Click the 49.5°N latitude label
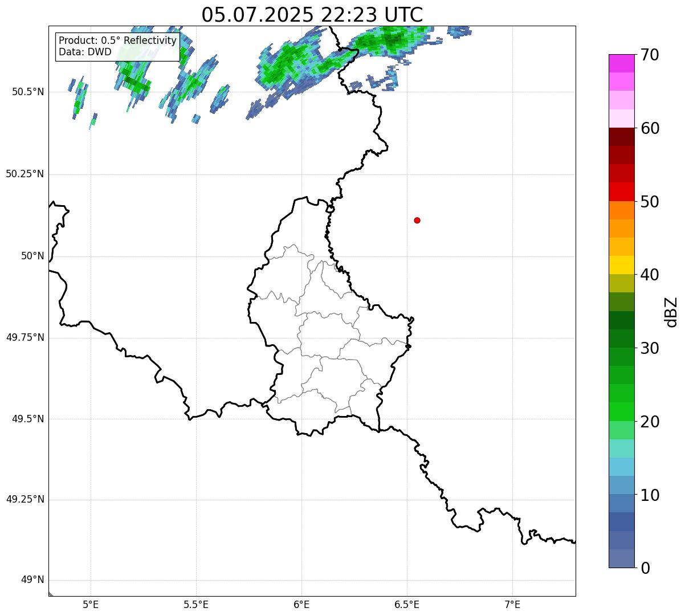The image size is (685, 616). [27, 419]
